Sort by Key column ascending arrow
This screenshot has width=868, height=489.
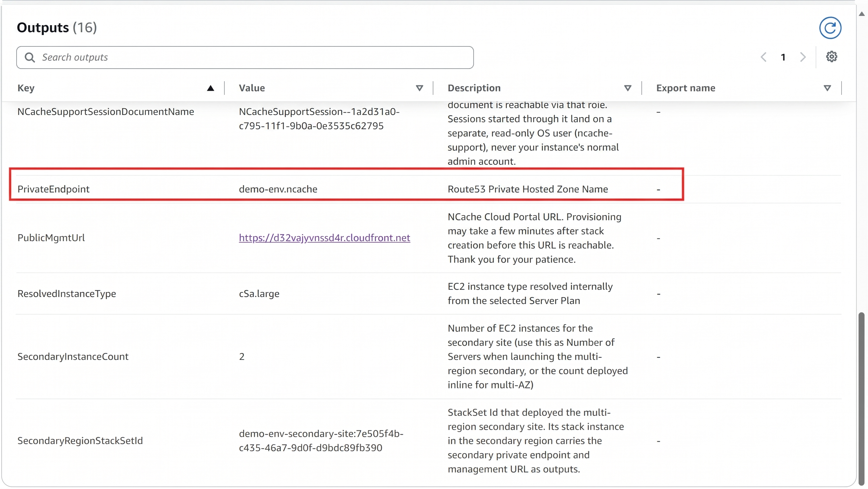click(x=210, y=88)
